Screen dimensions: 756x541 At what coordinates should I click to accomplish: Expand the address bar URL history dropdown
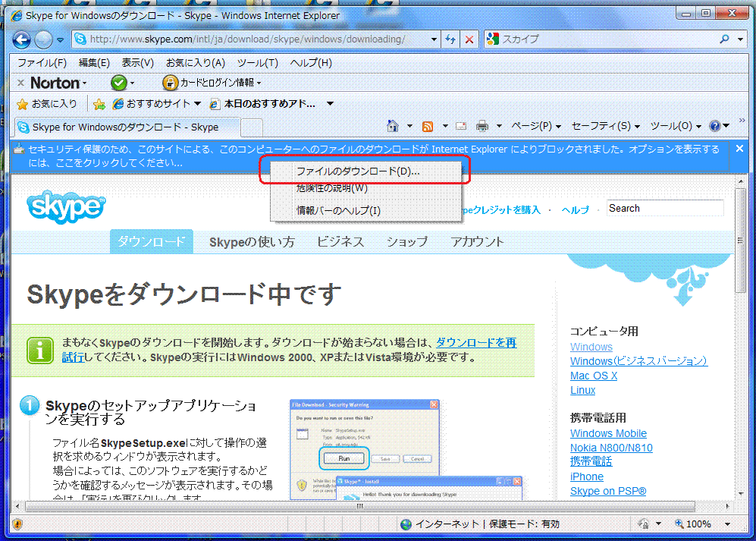(434, 39)
